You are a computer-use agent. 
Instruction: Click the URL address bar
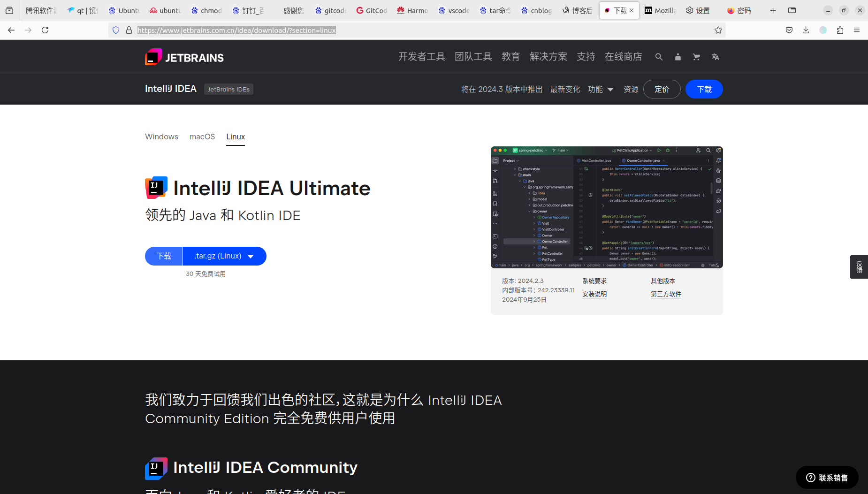point(418,30)
